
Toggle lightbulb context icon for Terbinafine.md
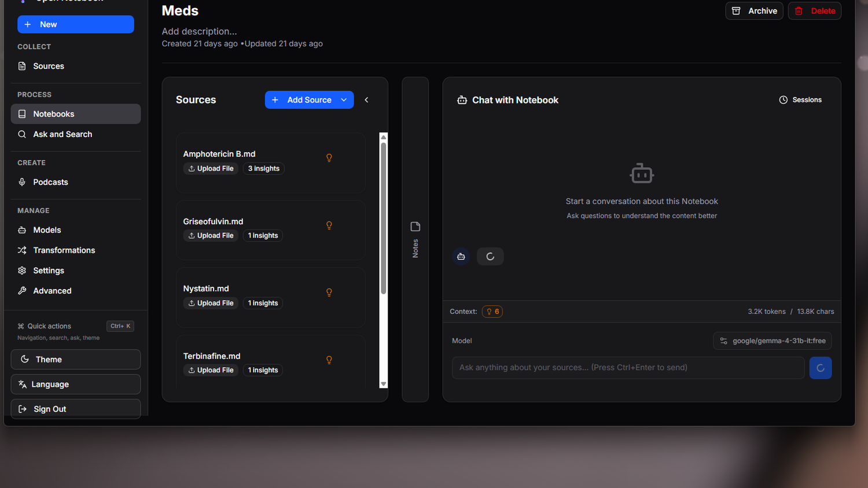pyautogui.click(x=329, y=360)
